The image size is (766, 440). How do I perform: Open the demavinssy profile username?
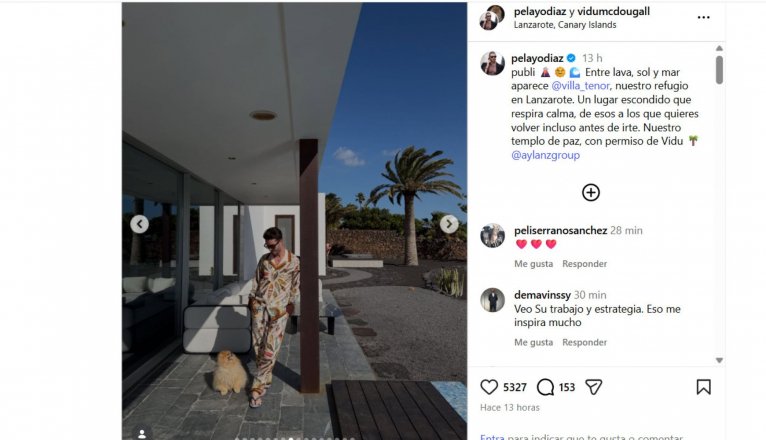pos(542,295)
